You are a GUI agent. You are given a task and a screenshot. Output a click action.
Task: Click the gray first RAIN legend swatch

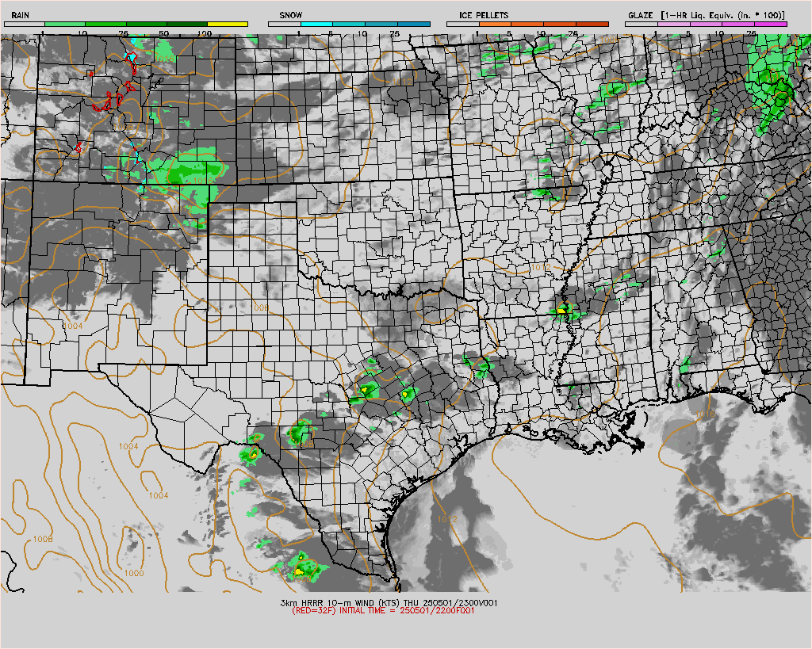pos(25,24)
